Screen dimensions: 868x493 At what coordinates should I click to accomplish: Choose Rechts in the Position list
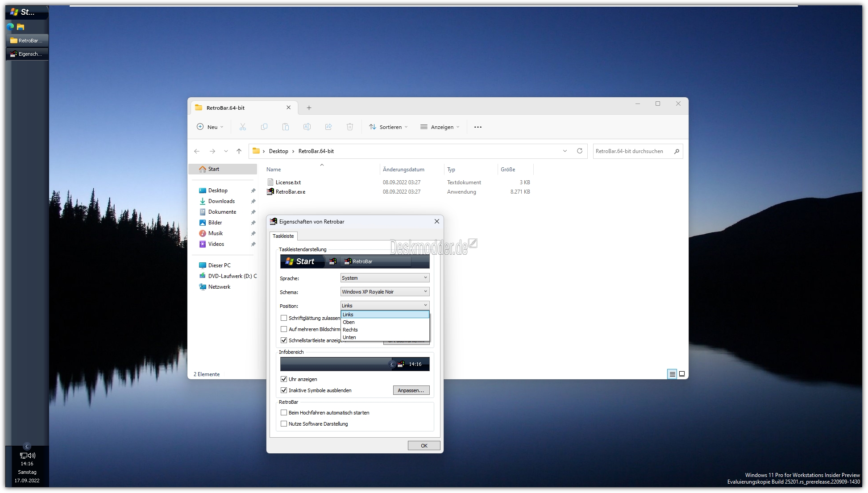point(385,330)
